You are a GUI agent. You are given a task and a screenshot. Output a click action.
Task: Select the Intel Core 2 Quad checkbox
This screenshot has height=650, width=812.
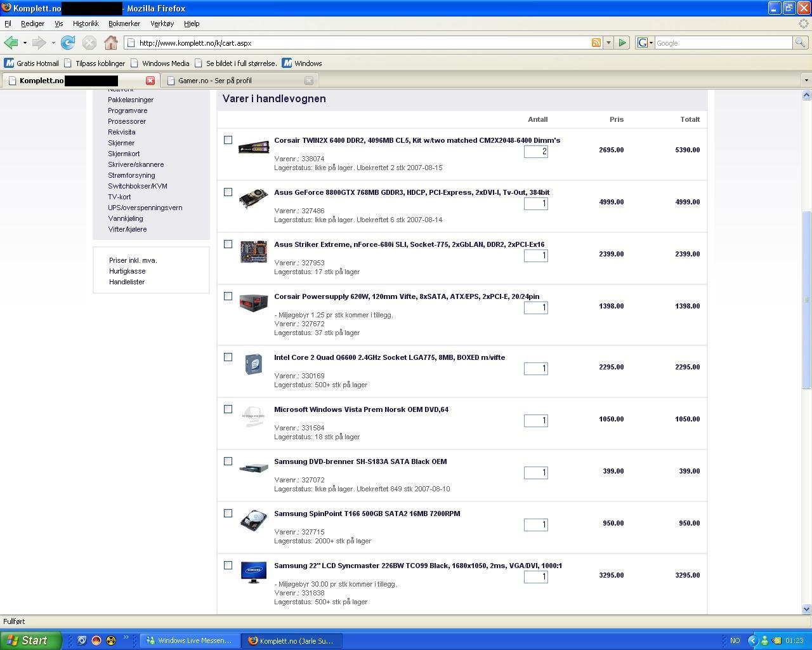[228, 357]
